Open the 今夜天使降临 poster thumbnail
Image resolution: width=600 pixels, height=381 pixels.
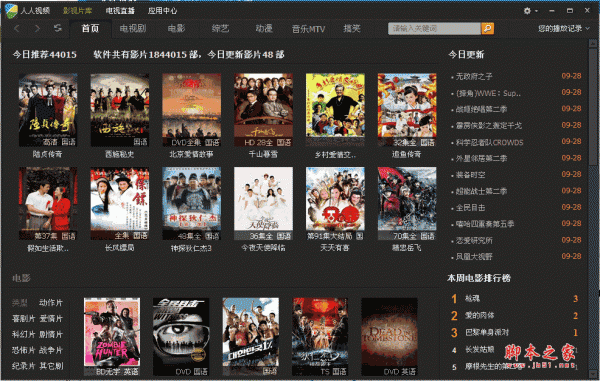(263, 204)
